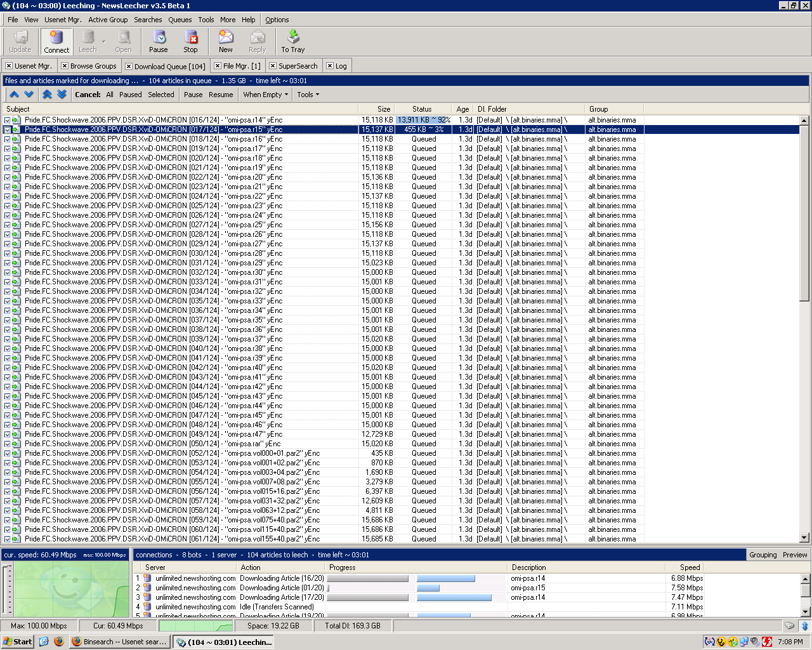
Task: Click the Internet Explorer quick launch icon
Action: point(44,641)
